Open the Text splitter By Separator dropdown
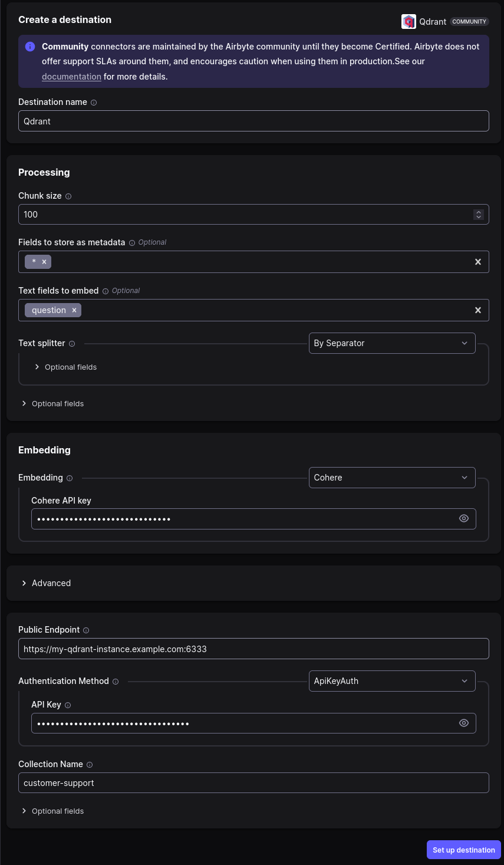The image size is (504, 865). coord(392,343)
